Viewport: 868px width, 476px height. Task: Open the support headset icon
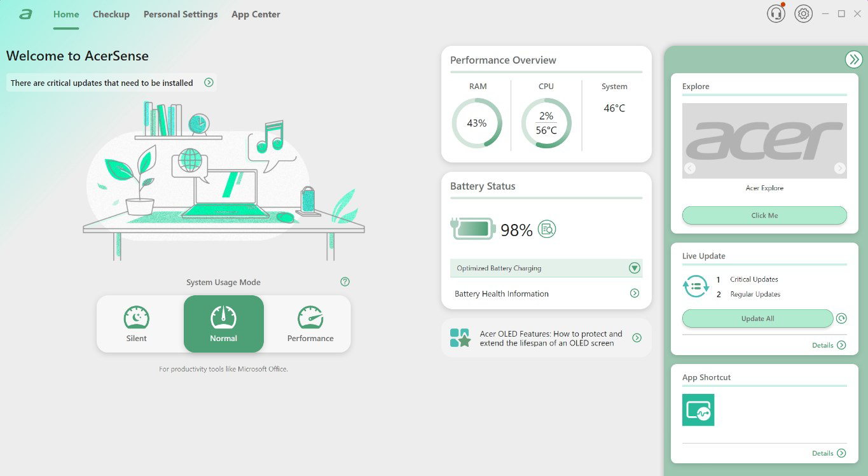pyautogui.click(x=776, y=13)
